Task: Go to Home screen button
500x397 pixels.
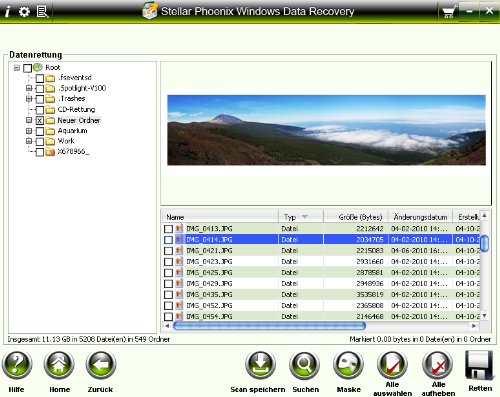Action: pyautogui.click(x=59, y=365)
